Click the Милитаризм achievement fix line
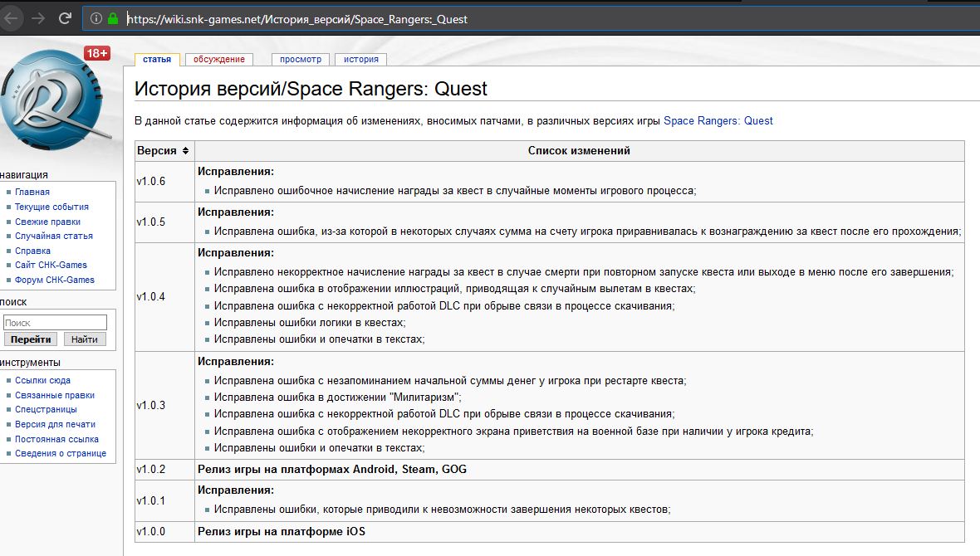980x556 pixels. [337, 397]
